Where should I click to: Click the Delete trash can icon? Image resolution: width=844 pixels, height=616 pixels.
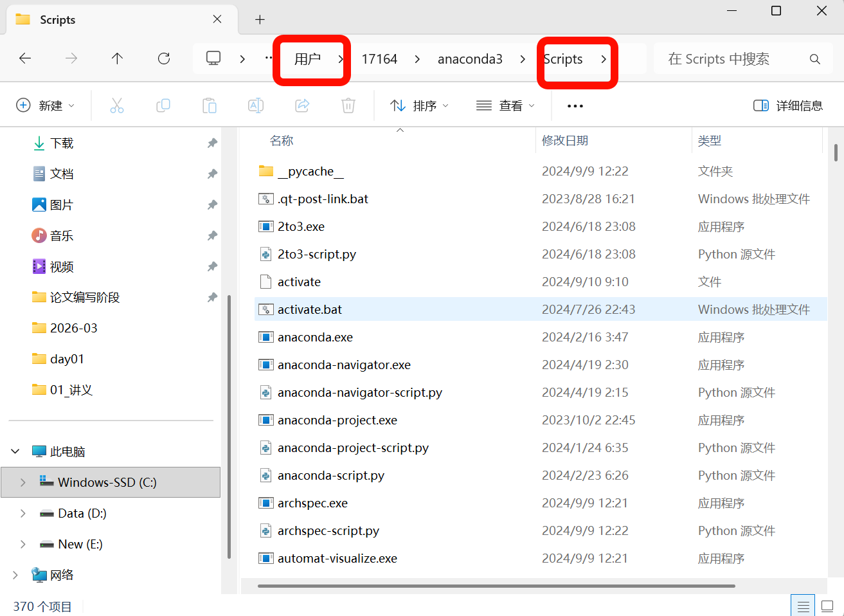348,105
